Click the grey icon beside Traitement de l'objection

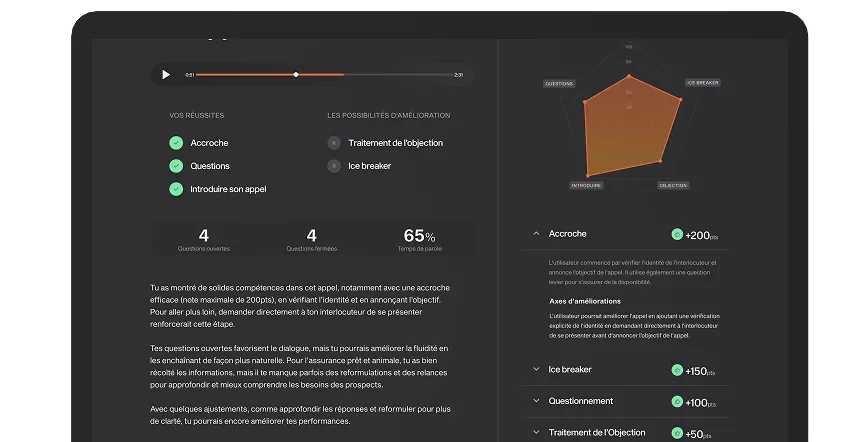pos(334,143)
